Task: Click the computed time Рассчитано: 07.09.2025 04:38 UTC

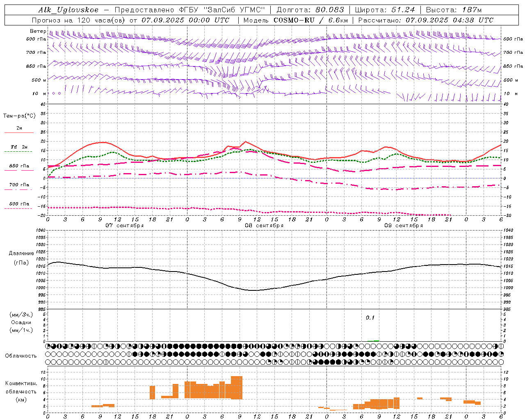Action: click(426, 20)
